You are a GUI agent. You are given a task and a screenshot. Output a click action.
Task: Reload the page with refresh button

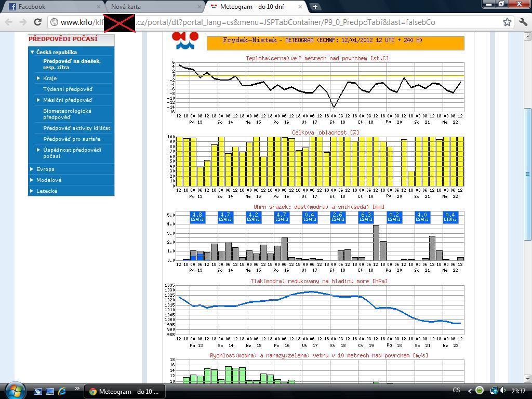point(37,22)
